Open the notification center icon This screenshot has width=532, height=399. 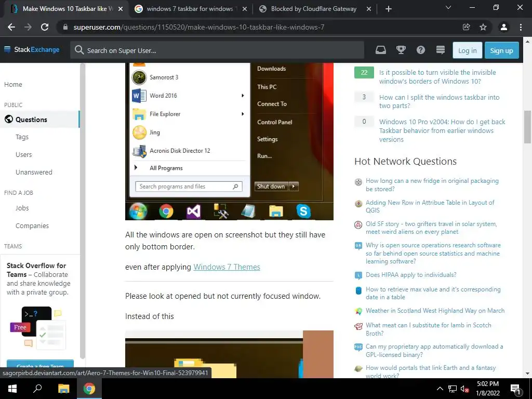515,389
